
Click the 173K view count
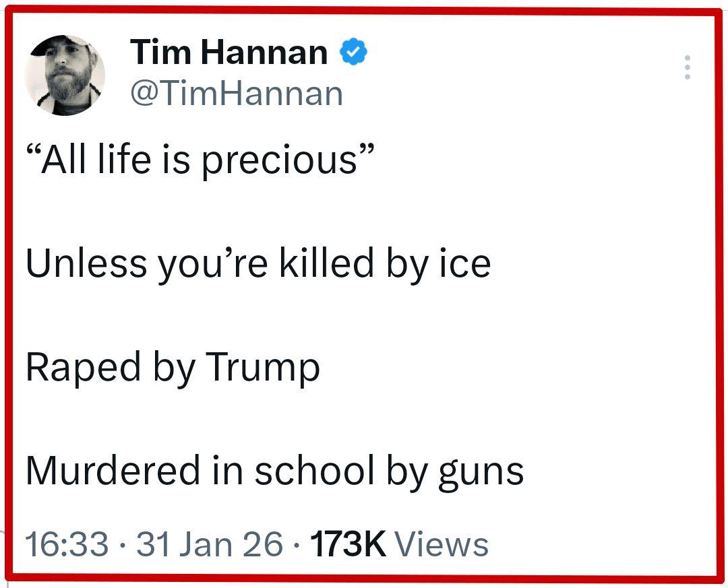[x=347, y=544]
